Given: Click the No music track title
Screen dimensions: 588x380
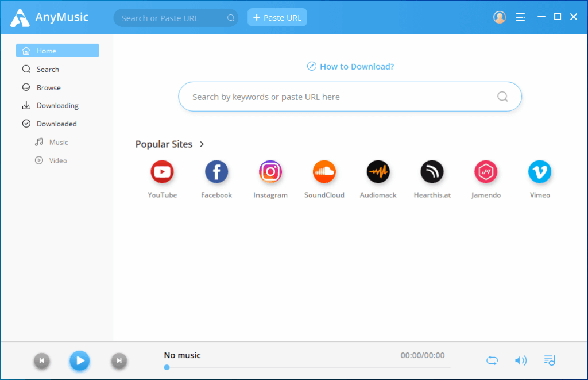Looking at the screenshot, I should (x=182, y=355).
